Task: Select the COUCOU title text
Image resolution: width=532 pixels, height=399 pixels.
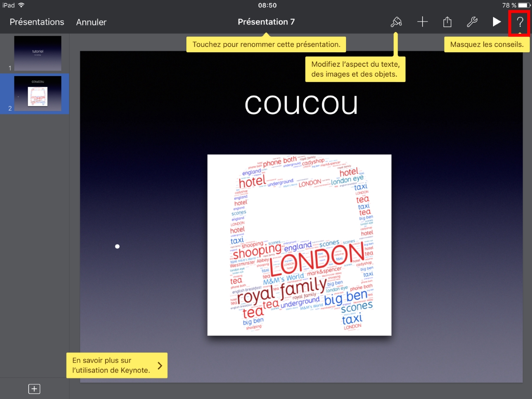Action: click(x=301, y=105)
